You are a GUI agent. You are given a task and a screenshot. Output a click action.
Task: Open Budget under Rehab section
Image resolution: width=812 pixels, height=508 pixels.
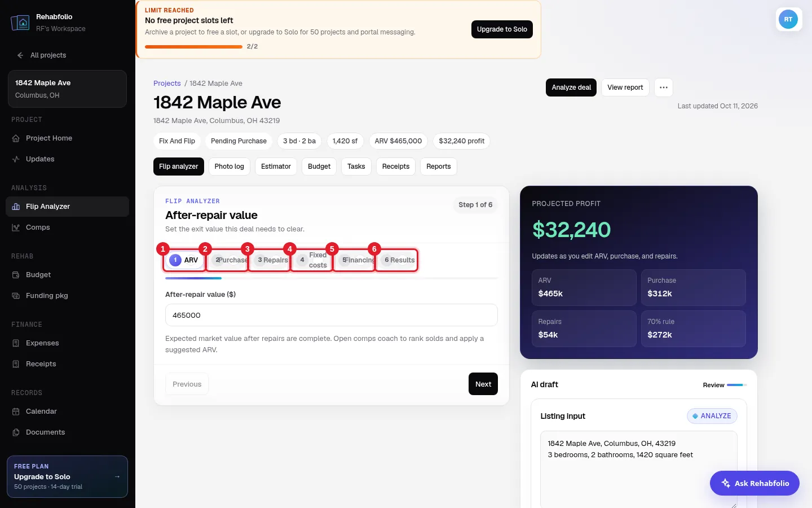(67, 275)
